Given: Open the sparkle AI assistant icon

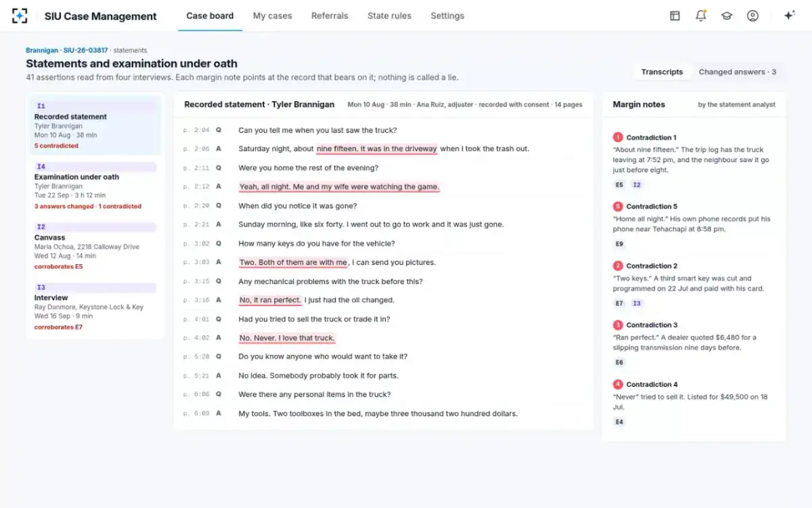Looking at the screenshot, I should (789, 16).
